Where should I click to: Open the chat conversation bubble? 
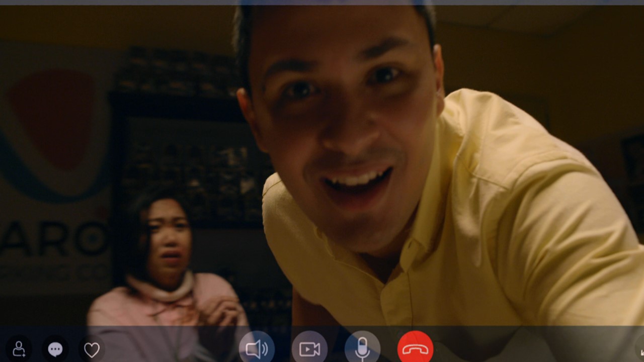click(x=55, y=349)
